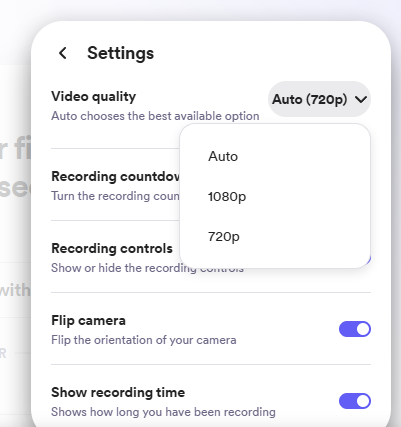Click the Auto chooses best available option text

pos(155,116)
